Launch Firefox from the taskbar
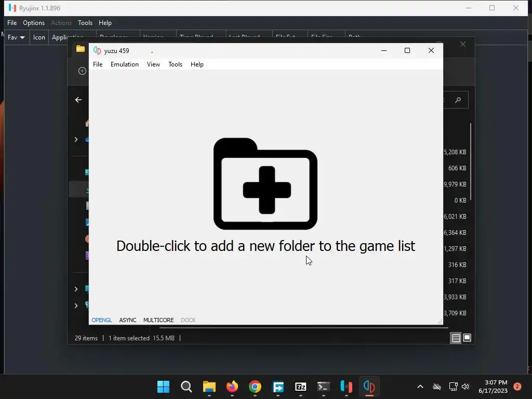The height and width of the screenshot is (399, 532). click(232, 387)
